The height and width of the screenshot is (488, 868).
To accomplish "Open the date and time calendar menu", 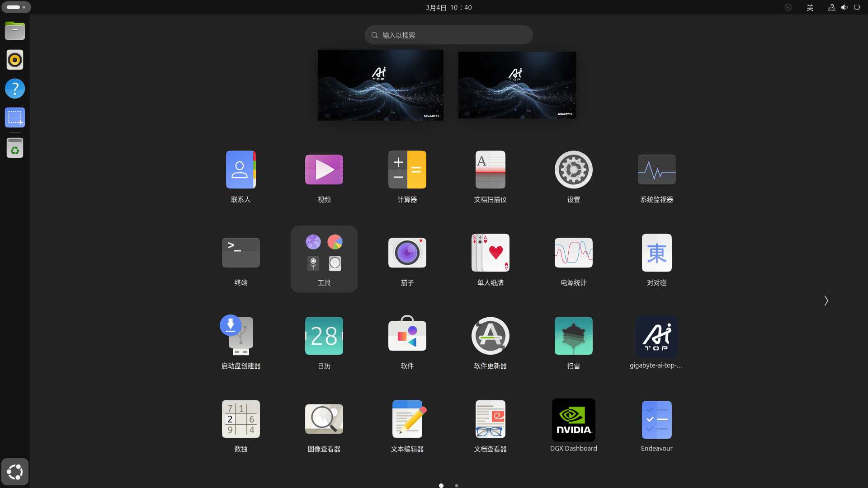I will (448, 7).
